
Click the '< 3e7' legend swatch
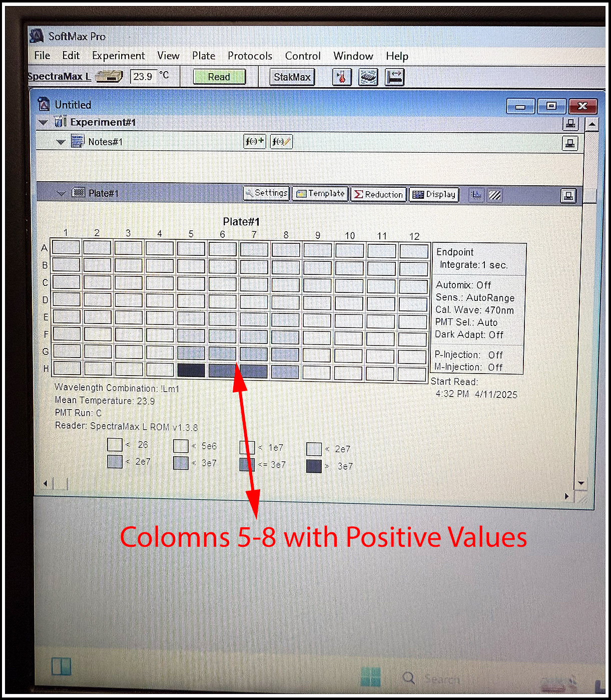[181, 463]
